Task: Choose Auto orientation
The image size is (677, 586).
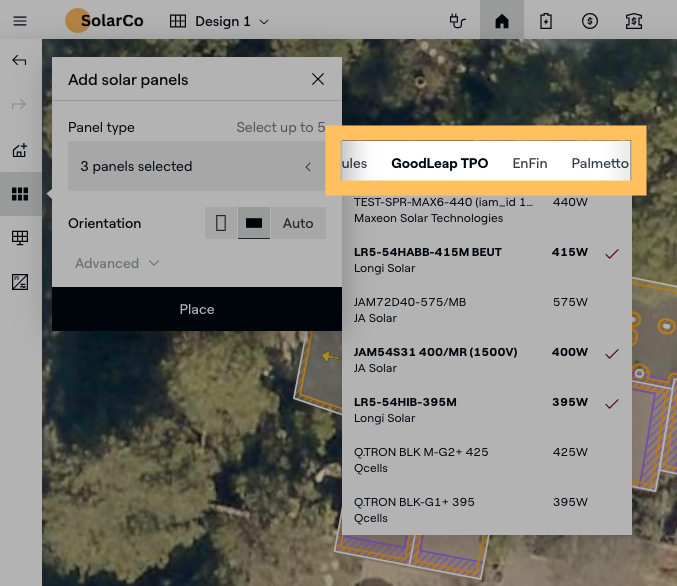Action: 298,223
